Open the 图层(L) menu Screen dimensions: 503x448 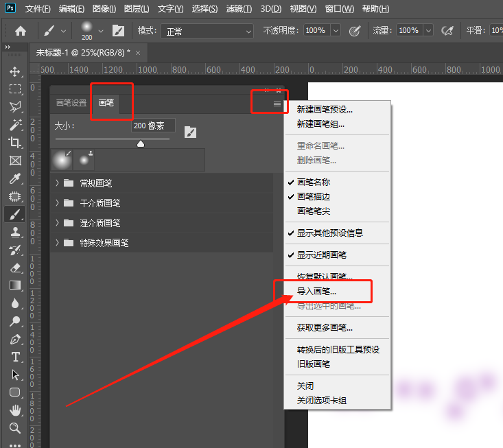[137, 9]
